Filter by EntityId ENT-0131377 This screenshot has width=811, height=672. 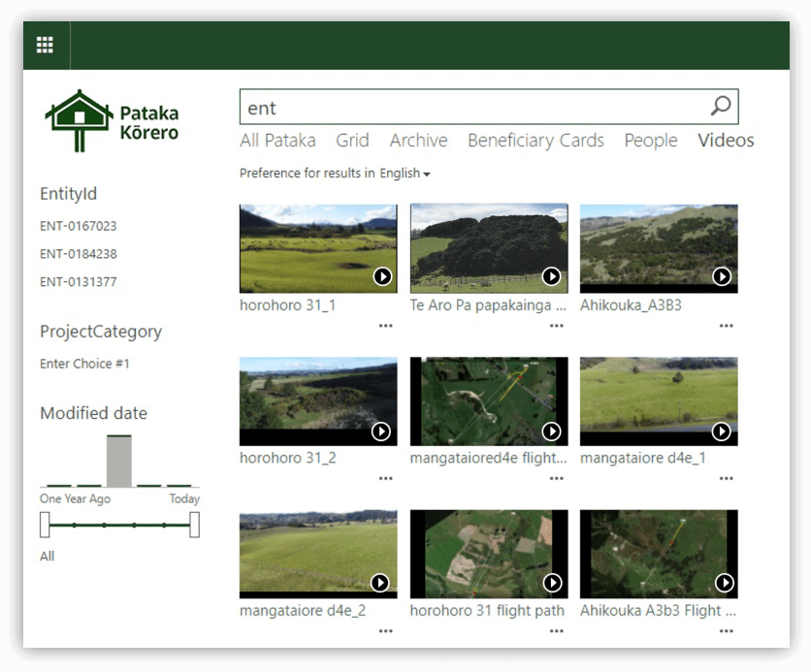coord(79,282)
